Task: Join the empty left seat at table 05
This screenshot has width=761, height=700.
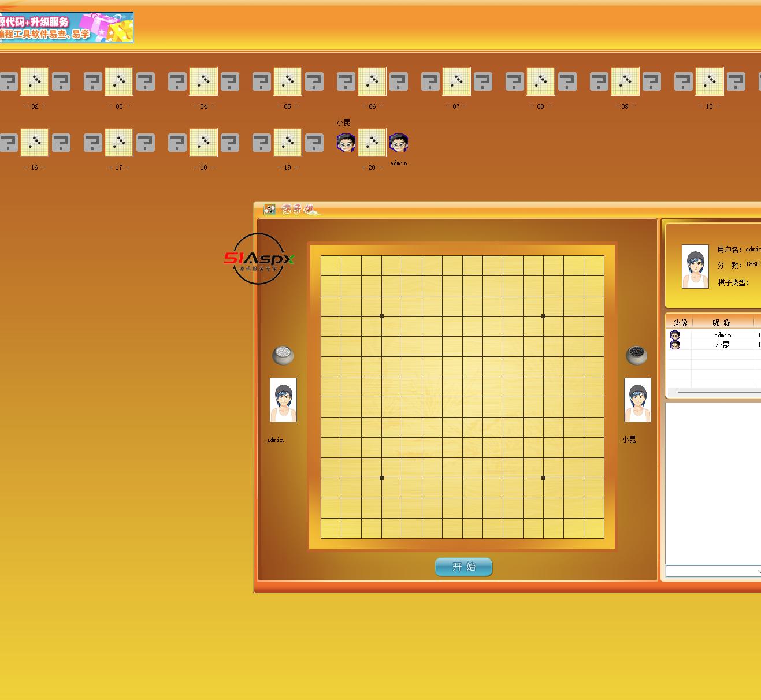Action: click(x=261, y=81)
